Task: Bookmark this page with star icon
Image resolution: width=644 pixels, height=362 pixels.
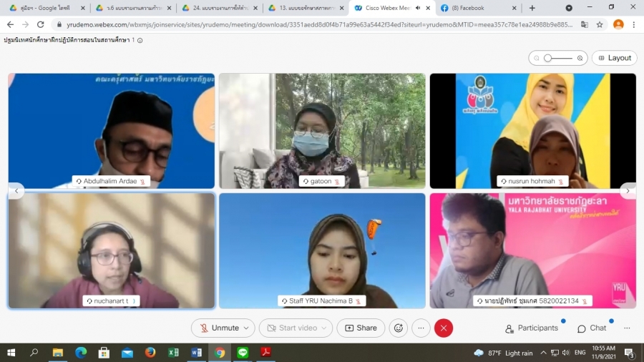Action: coord(600,24)
